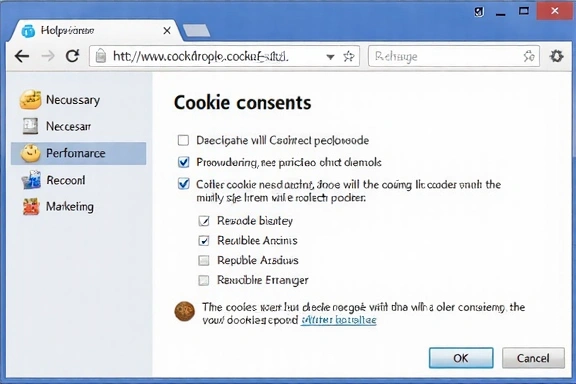Uncheck the second cookie consent checkbox

(x=183, y=162)
